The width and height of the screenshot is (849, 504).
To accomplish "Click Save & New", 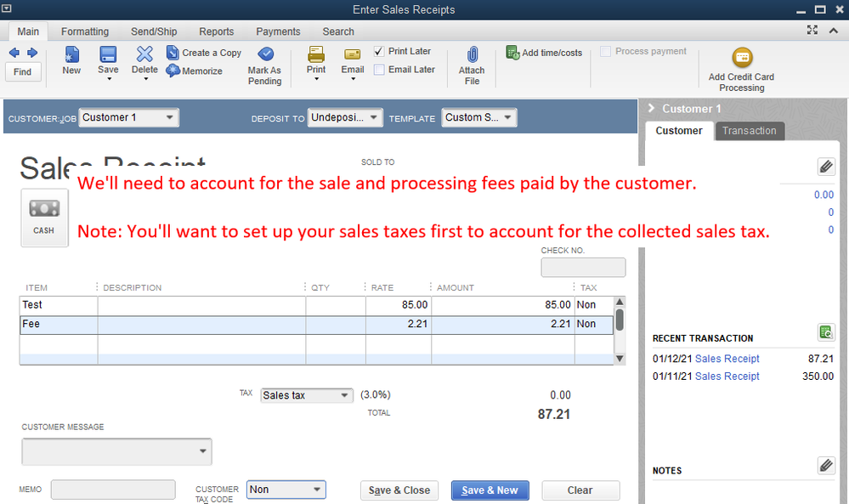I will click(490, 490).
